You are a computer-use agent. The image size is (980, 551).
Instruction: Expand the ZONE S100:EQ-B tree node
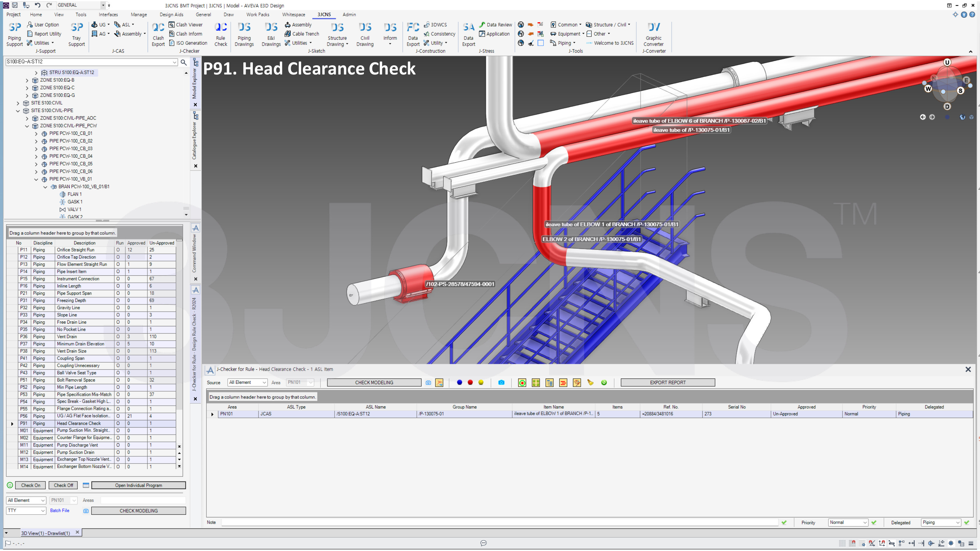click(27, 81)
